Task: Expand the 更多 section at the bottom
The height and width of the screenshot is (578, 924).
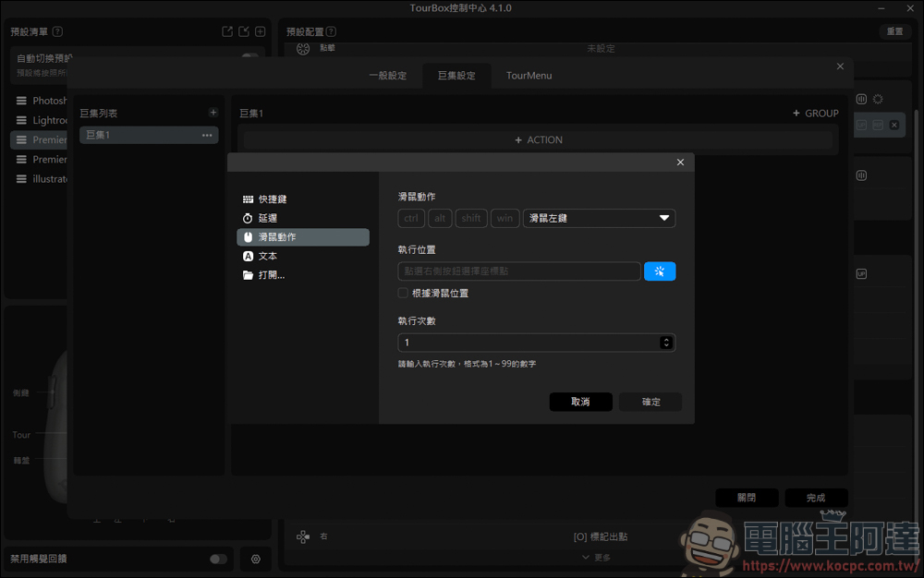Action: coord(596,558)
